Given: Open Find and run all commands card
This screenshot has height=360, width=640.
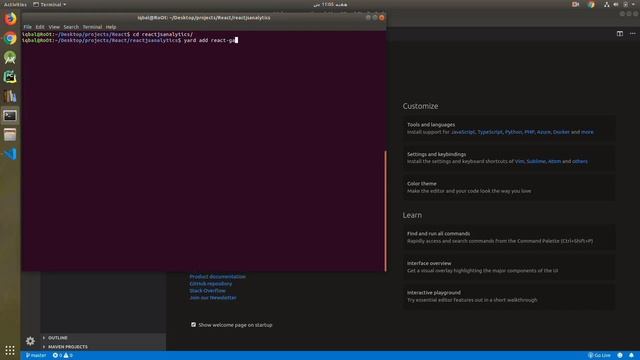Looking at the screenshot, I should click(x=509, y=238).
